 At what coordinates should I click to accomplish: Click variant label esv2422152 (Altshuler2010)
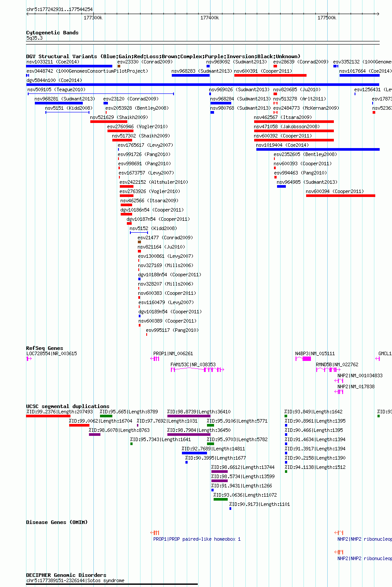(154, 182)
